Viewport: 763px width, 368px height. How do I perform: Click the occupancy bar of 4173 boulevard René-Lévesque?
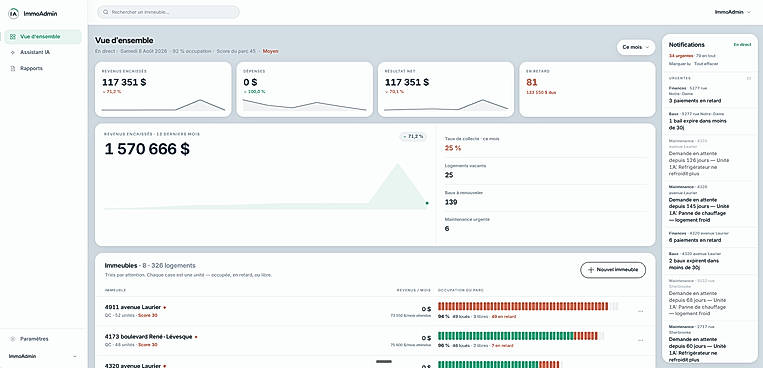521,336
